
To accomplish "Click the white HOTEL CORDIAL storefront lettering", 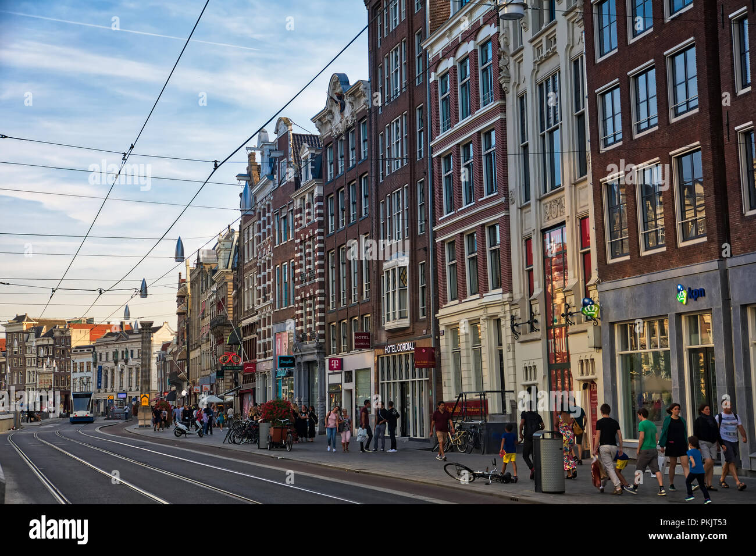I will tap(399, 348).
